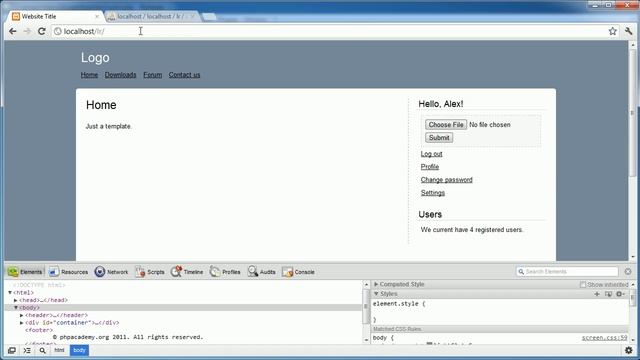The height and width of the screenshot is (360, 640).
Task: Collapse the body node
Action: [x=16, y=308]
